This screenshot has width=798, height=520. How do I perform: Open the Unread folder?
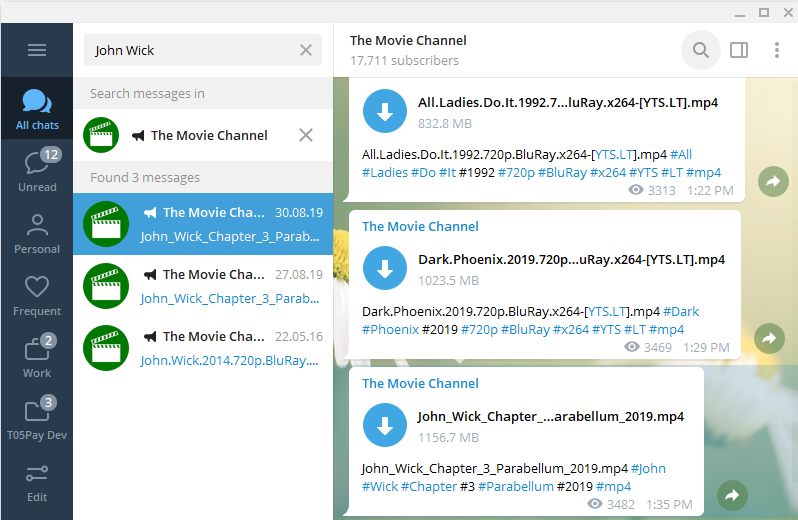click(x=37, y=170)
